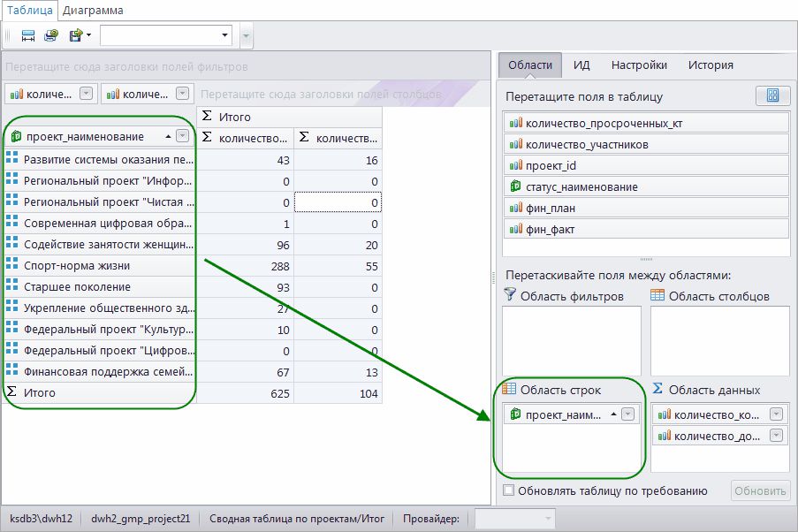The height and width of the screenshot is (532, 798).
Task: Click the фин_план measure icon in field list
Action: [x=516, y=208]
